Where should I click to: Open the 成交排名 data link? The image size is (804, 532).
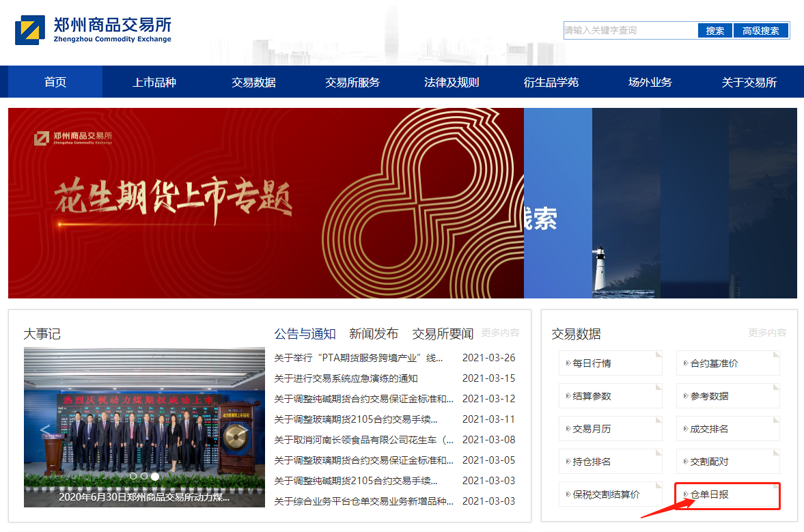click(709, 429)
